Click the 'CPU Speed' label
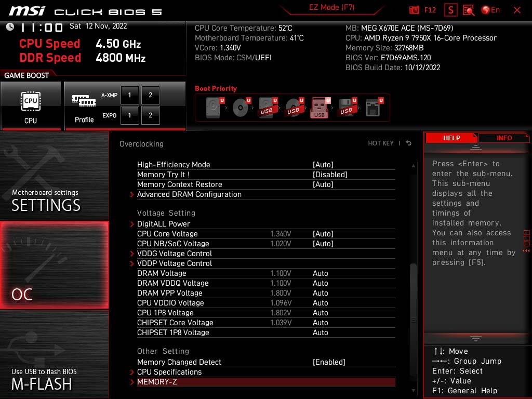 [49, 44]
